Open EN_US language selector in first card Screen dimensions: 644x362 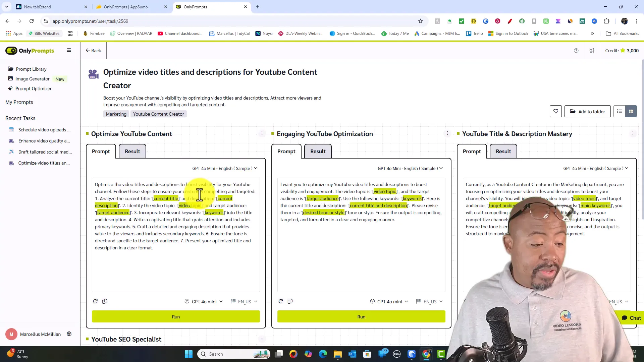(x=244, y=302)
